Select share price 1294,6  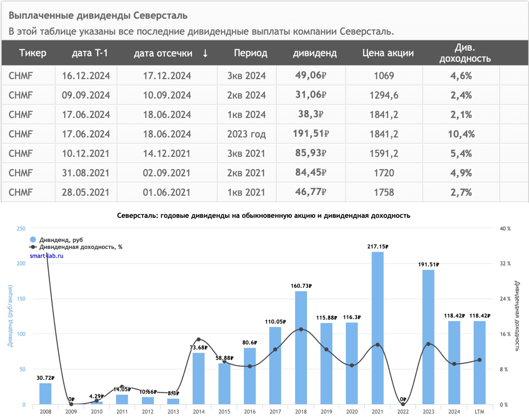coord(384,95)
